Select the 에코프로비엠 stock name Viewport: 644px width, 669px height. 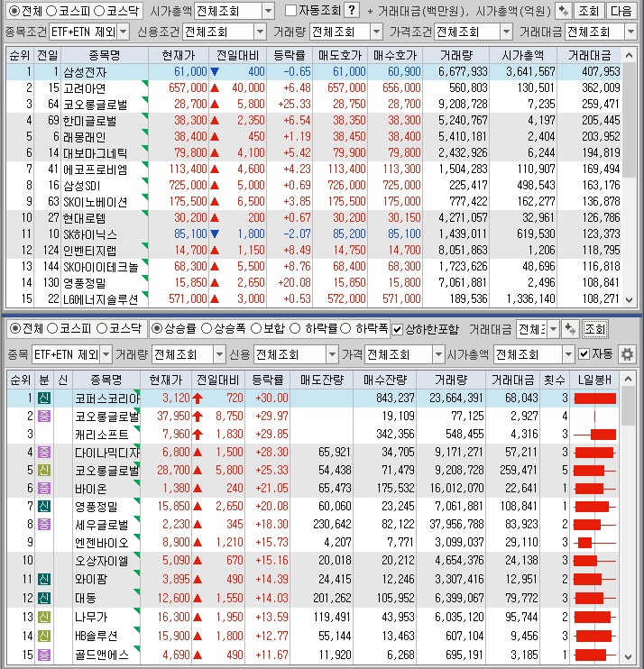pos(96,170)
